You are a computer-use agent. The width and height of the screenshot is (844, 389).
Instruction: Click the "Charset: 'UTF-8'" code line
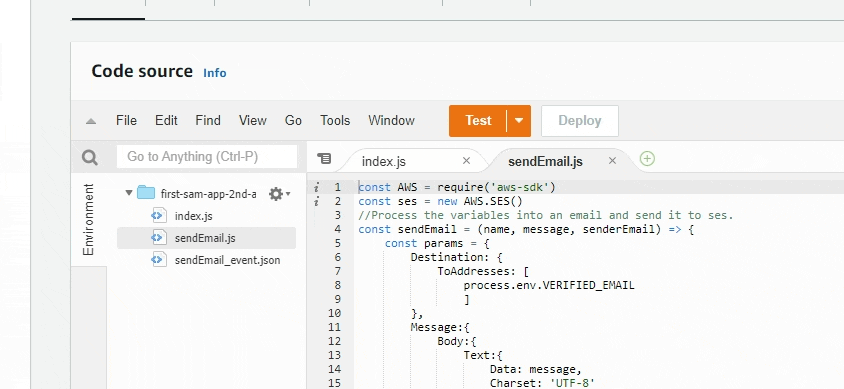click(543, 383)
